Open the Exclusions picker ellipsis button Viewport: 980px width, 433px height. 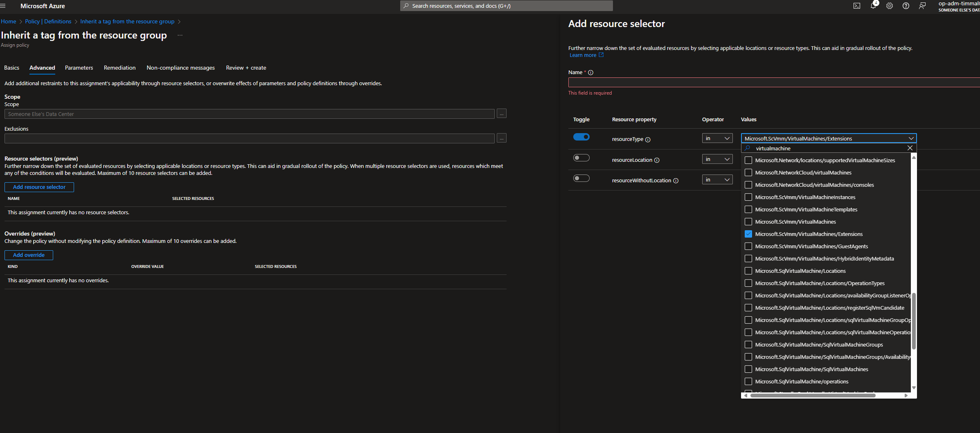tap(502, 138)
